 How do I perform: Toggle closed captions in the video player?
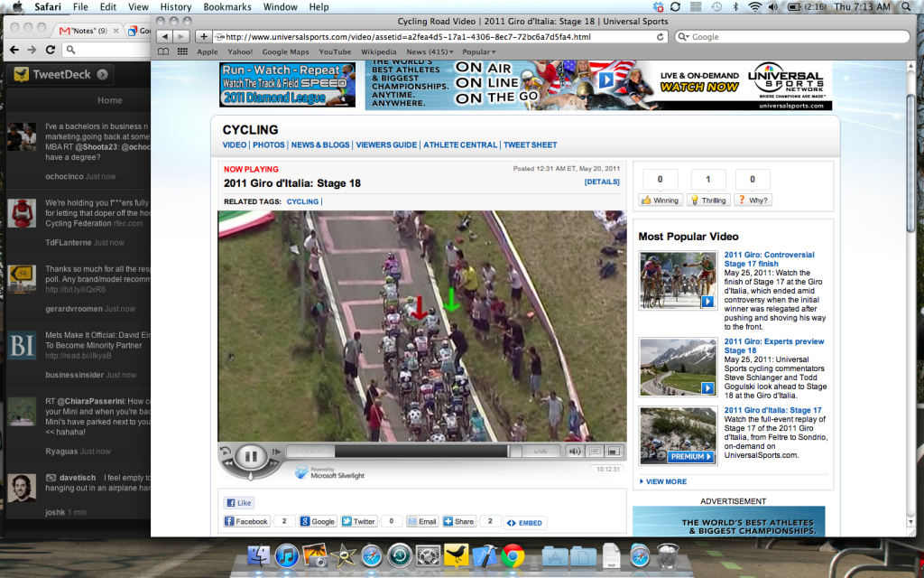[595, 452]
